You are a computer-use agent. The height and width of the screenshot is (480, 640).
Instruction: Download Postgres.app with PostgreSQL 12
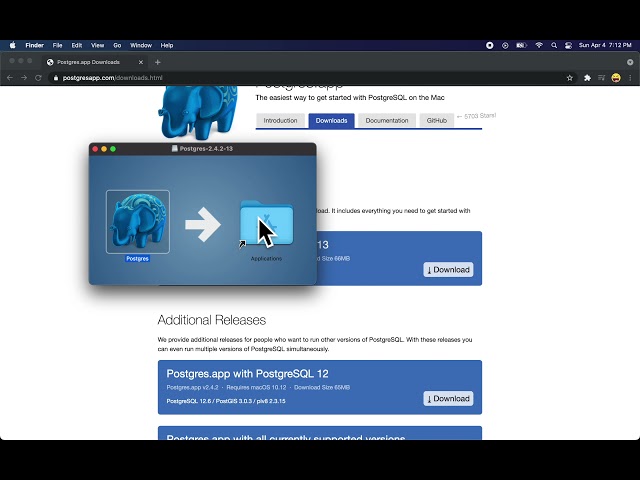pos(448,398)
